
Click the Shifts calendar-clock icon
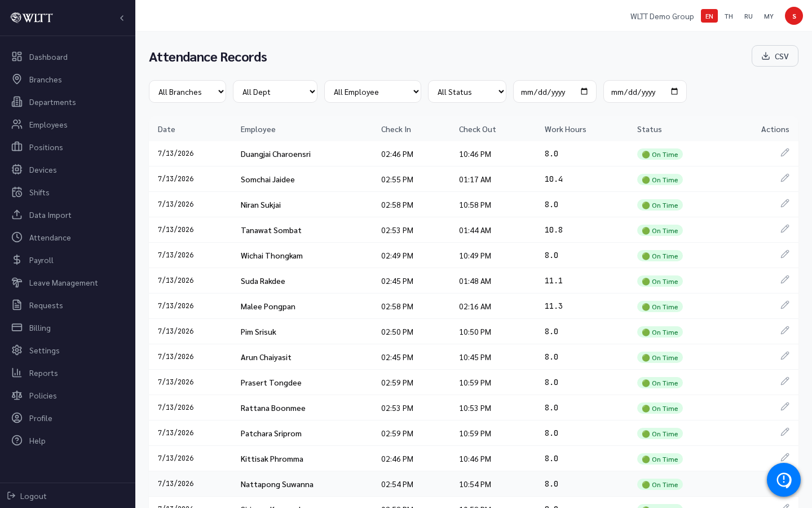(x=17, y=192)
